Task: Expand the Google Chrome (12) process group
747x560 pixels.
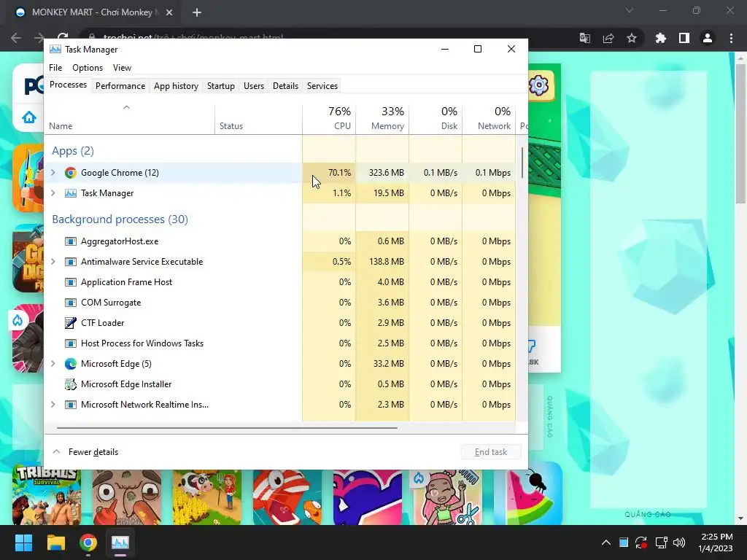Action: (53, 173)
